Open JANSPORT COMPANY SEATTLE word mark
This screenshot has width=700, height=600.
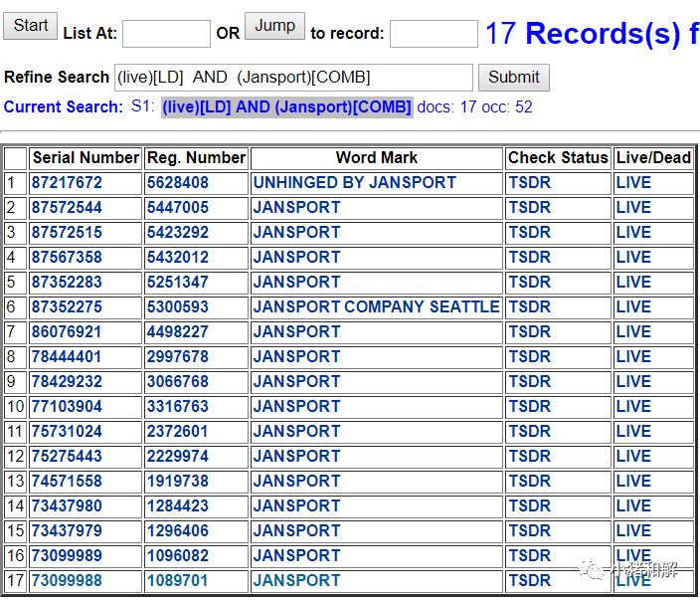[376, 306]
